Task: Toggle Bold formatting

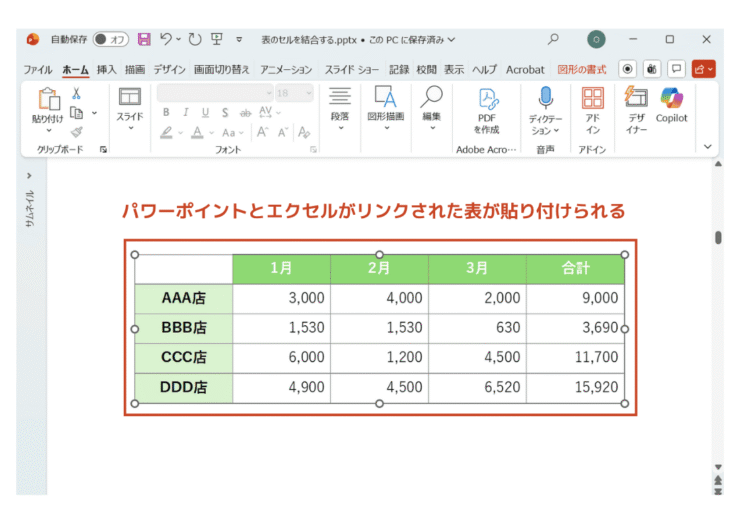Action: click(x=166, y=112)
